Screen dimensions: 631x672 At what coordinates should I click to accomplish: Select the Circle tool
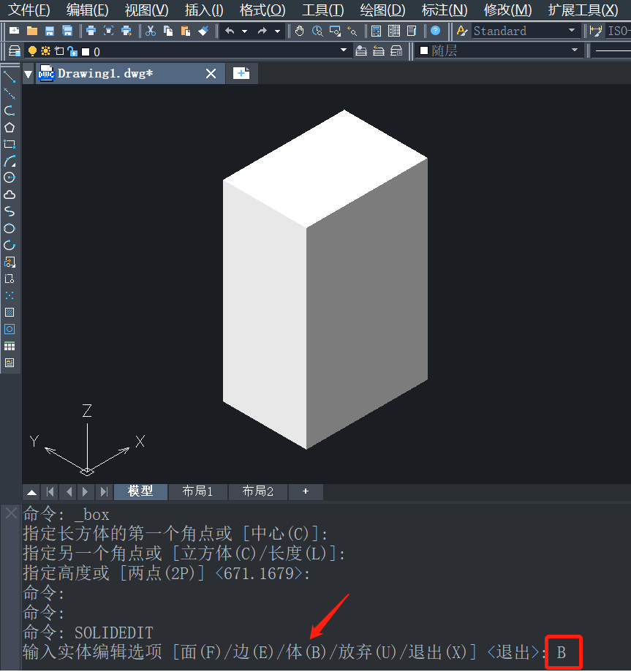click(x=10, y=178)
